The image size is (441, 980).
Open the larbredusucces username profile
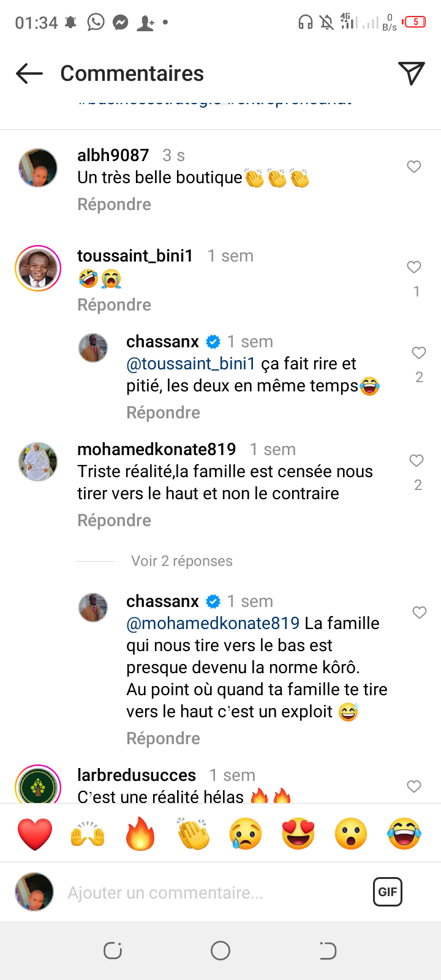pyautogui.click(x=137, y=775)
